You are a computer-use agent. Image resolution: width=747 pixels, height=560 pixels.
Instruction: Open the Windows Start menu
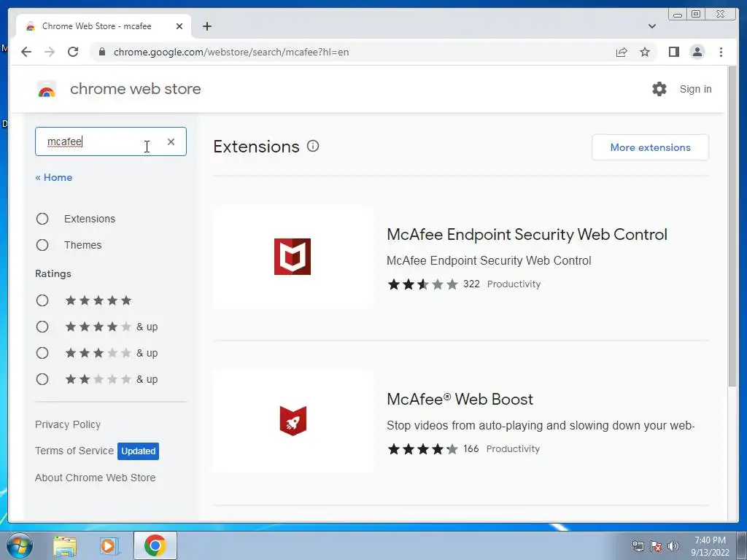[x=19, y=545]
